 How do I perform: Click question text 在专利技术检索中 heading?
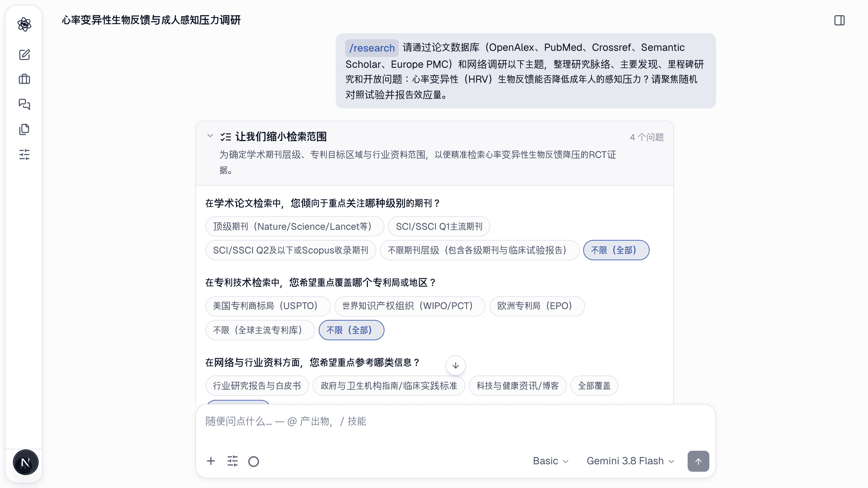pos(321,283)
